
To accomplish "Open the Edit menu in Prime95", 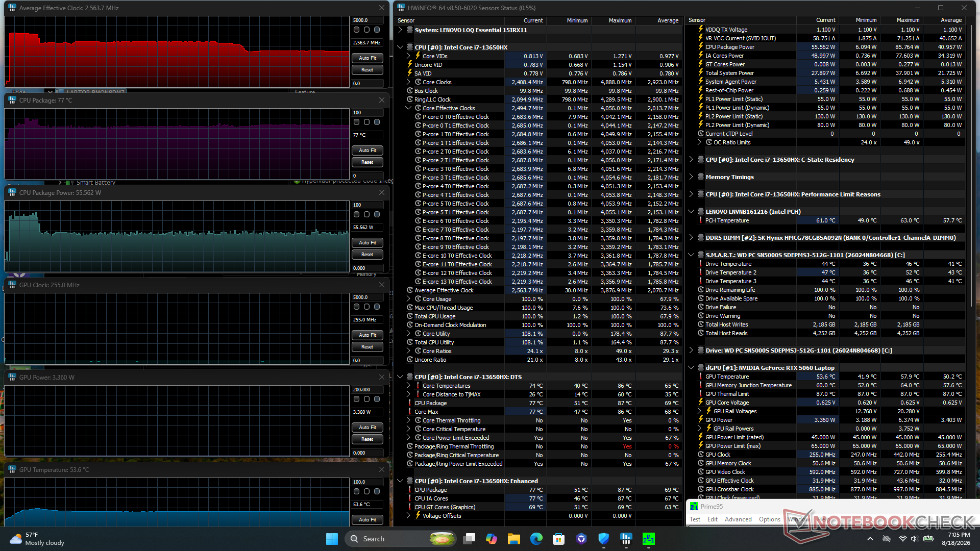I will click(x=713, y=519).
